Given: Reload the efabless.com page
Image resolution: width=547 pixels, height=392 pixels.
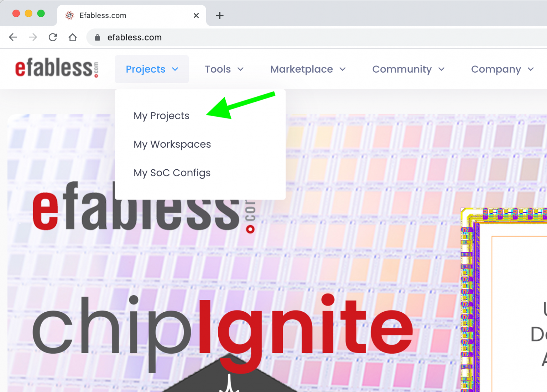Looking at the screenshot, I should point(53,37).
